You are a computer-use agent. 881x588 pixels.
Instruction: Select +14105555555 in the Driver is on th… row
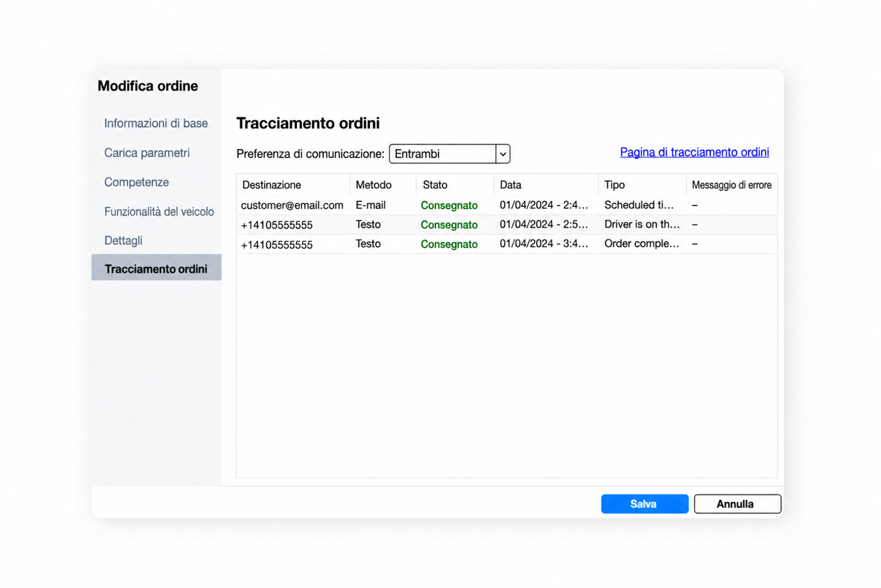[x=277, y=225]
